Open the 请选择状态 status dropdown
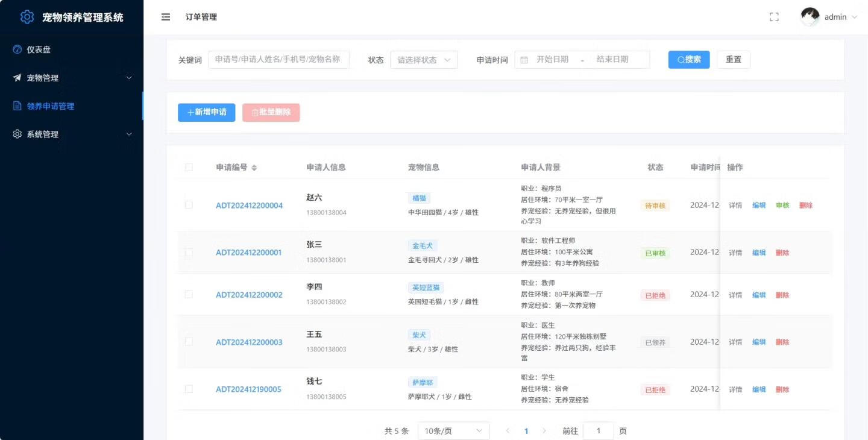Image resolution: width=868 pixels, height=440 pixels. point(424,60)
